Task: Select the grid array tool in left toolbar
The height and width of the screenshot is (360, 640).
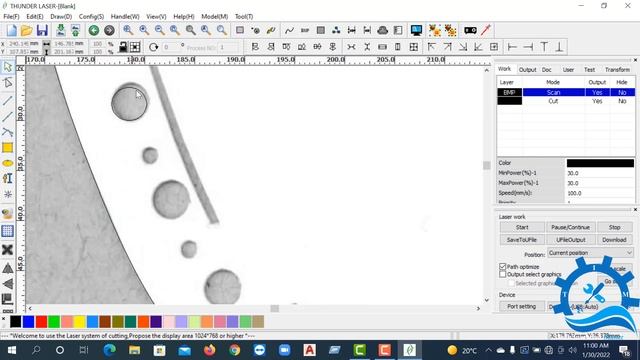Action: point(7,231)
